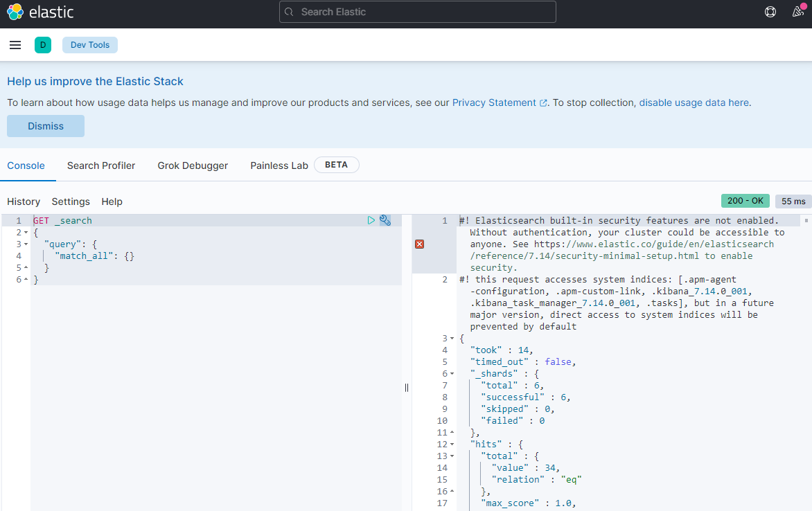Dismiss the usage data banner
The image size is (812, 511).
[46, 126]
